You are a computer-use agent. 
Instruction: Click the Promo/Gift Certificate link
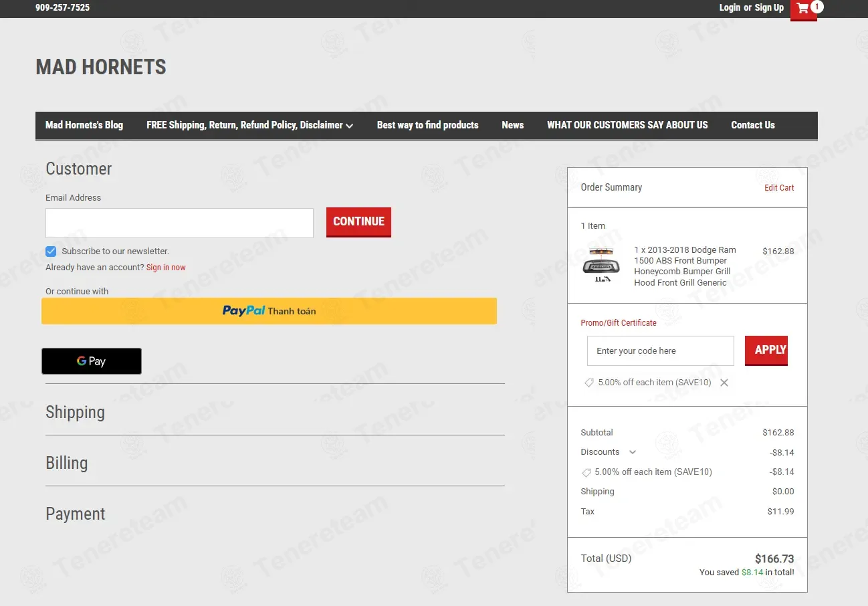(x=619, y=323)
